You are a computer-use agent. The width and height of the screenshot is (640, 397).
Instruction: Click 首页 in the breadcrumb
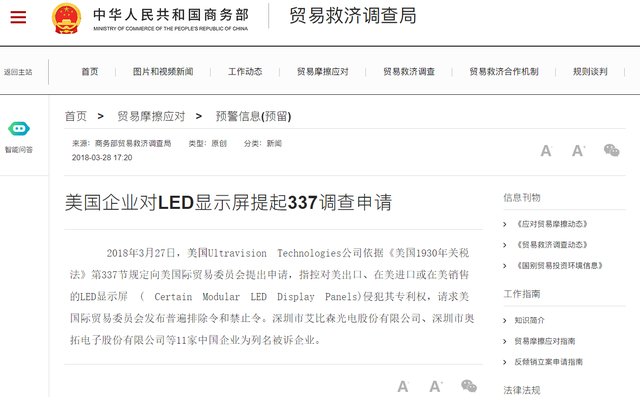click(x=76, y=116)
